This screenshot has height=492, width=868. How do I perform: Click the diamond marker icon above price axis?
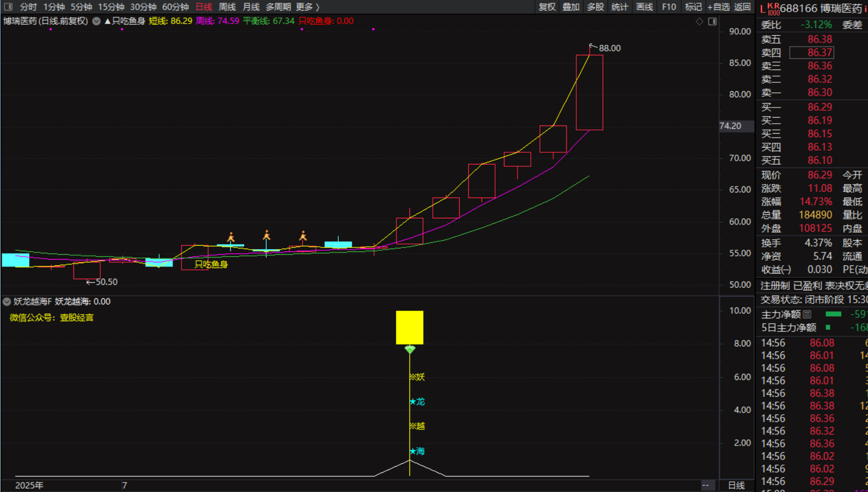pos(699,21)
